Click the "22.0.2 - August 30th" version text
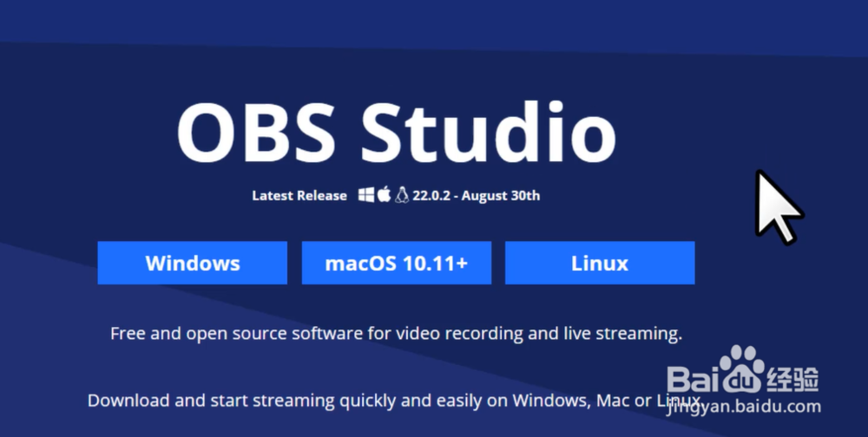 [476, 195]
